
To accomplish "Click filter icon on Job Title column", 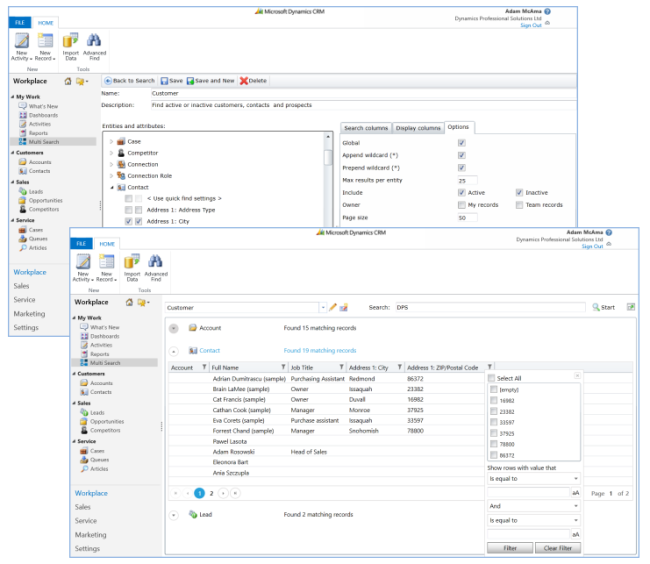I will coord(342,367).
